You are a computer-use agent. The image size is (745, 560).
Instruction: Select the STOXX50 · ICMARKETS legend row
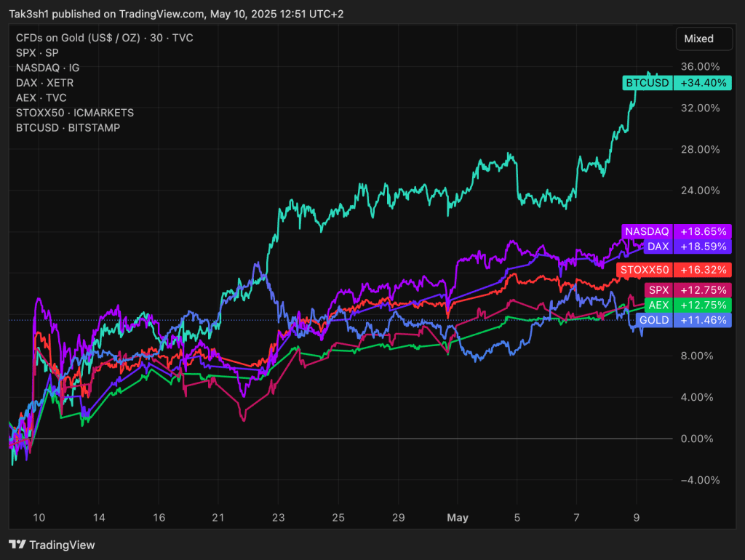click(x=75, y=113)
